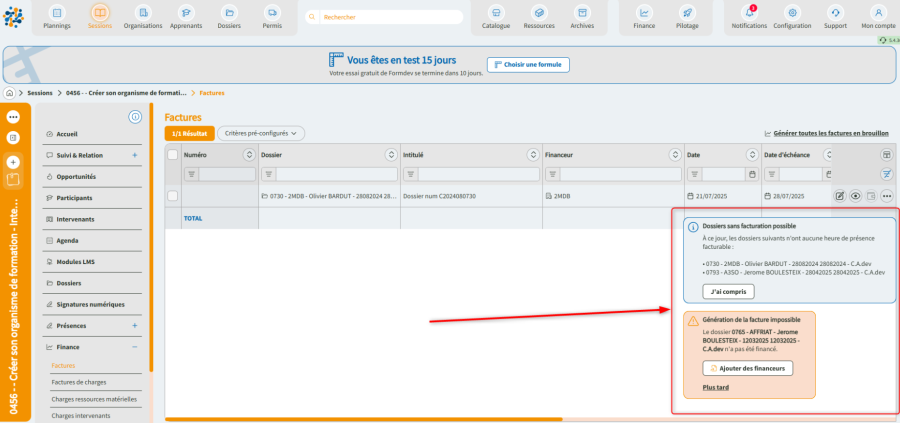Open the Archives icon
This screenshot has width=900, height=423.
coord(581,12)
